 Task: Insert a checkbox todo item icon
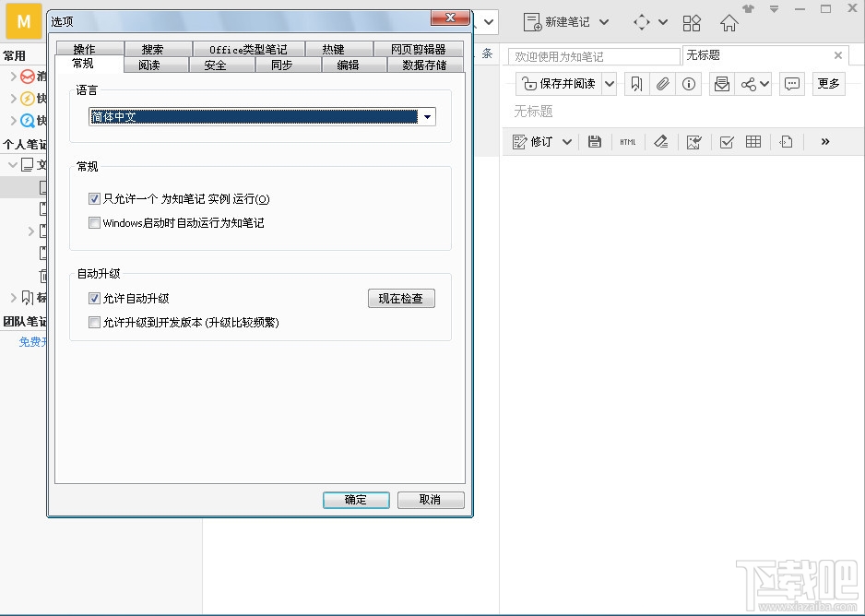point(728,141)
